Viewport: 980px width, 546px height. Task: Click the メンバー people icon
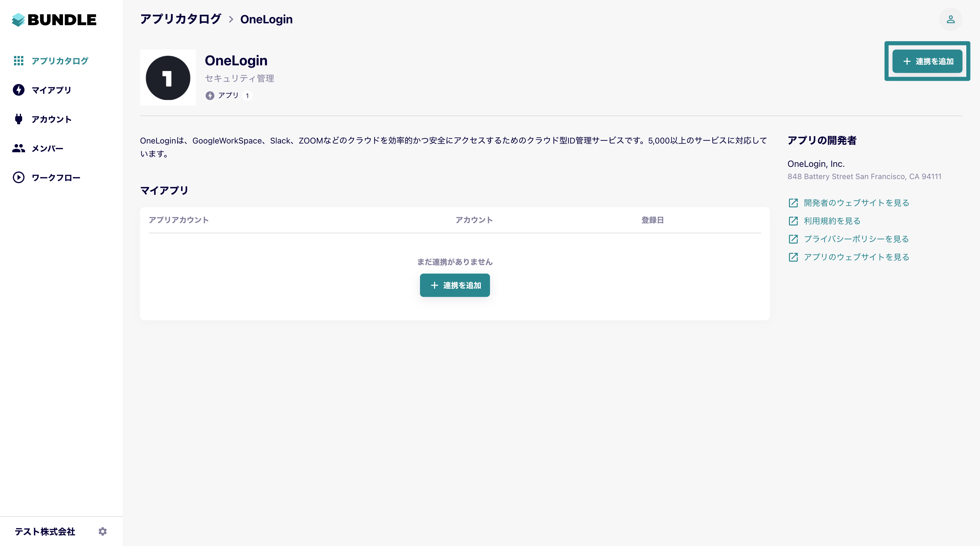click(19, 148)
